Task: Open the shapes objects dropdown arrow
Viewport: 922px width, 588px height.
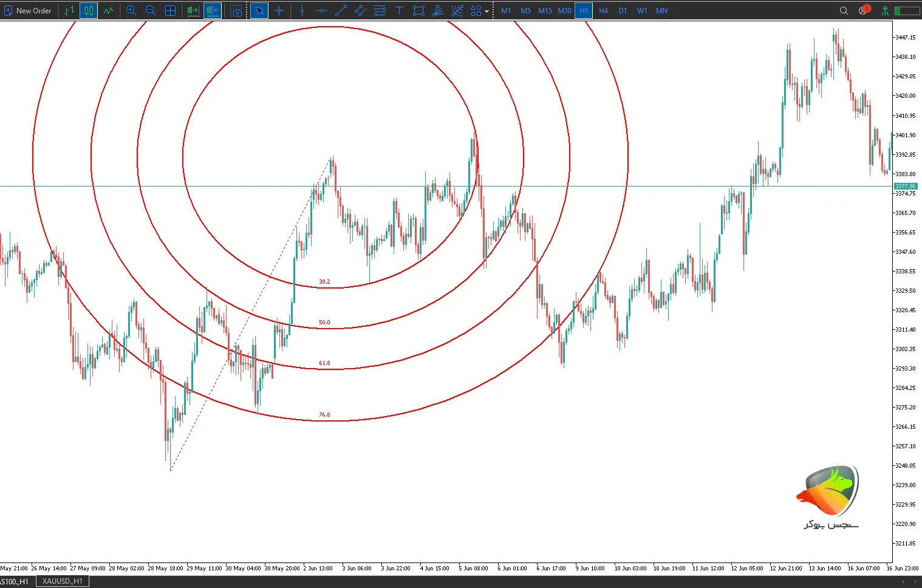Action: click(487, 11)
